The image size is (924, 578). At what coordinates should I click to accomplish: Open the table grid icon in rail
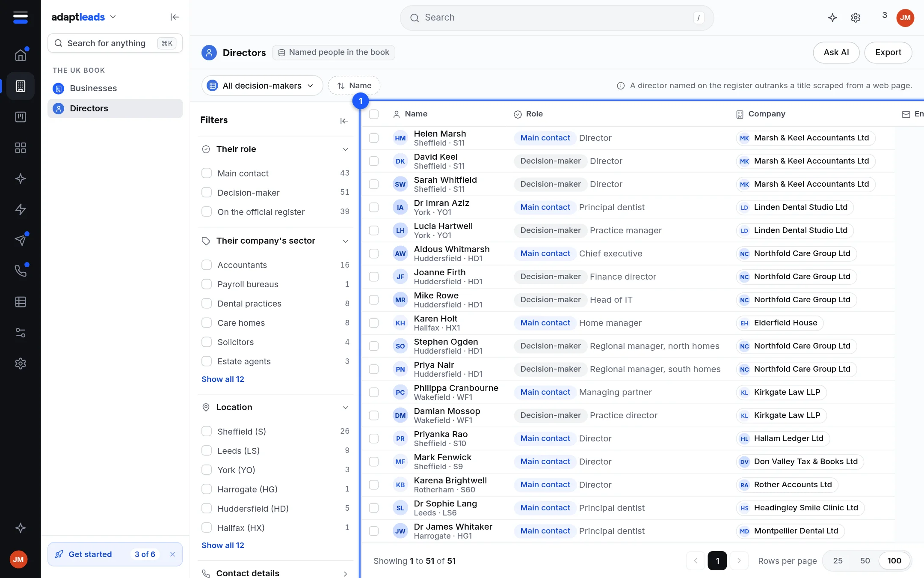(x=21, y=302)
